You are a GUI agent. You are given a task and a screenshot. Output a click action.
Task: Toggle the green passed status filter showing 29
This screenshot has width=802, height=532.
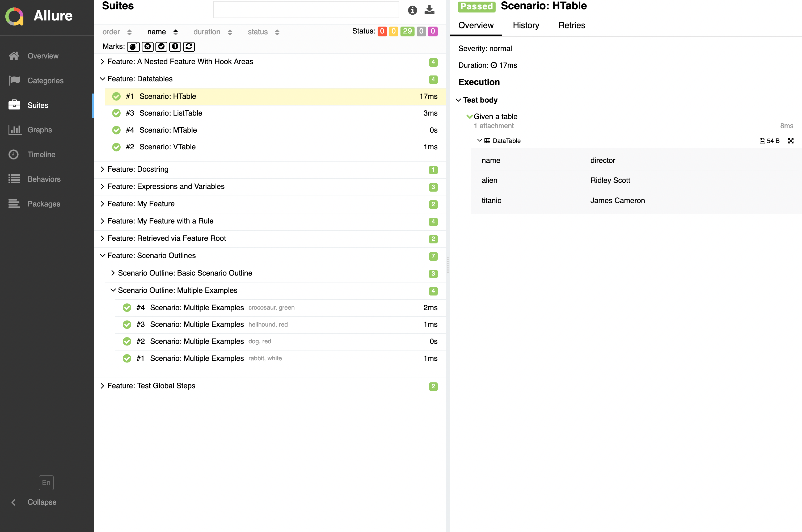coord(407,31)
